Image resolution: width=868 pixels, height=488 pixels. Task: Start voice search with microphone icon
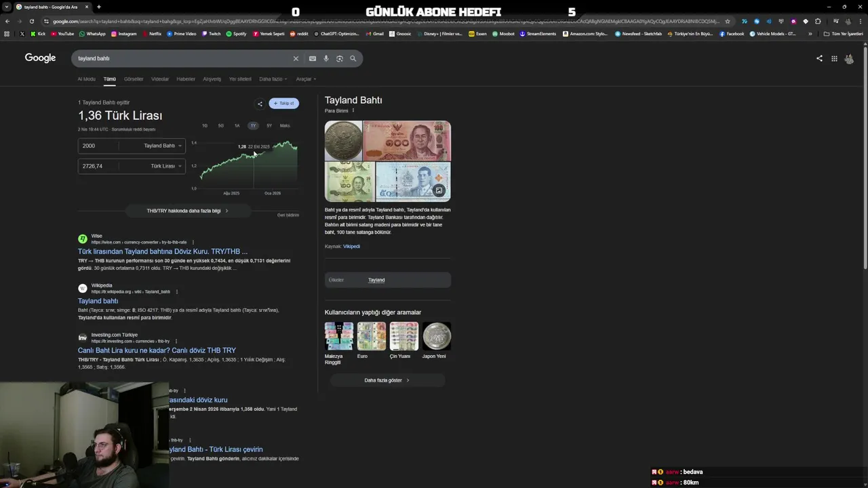(x=326, y=58)
